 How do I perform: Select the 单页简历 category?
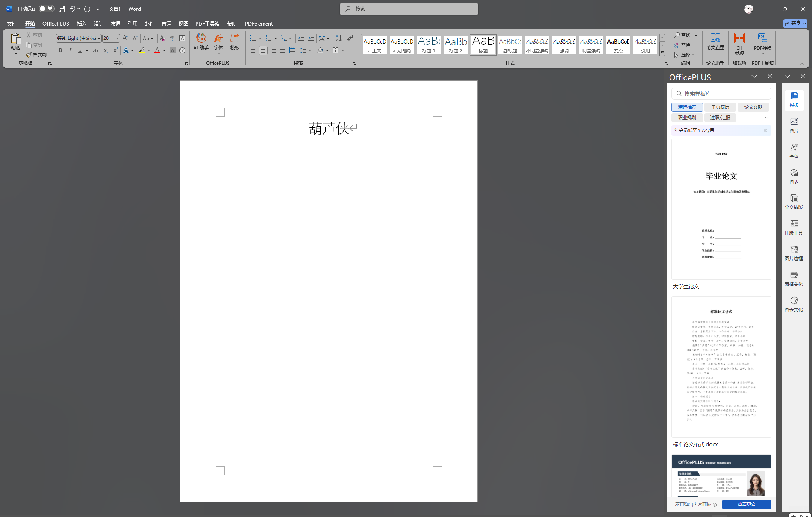720,107
